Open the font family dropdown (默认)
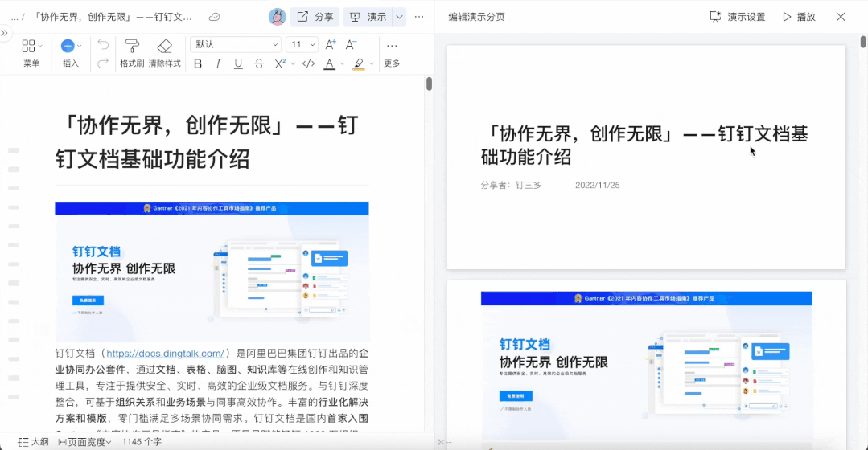The height and width of the screenshot is (450, 868). click(235, 45)
